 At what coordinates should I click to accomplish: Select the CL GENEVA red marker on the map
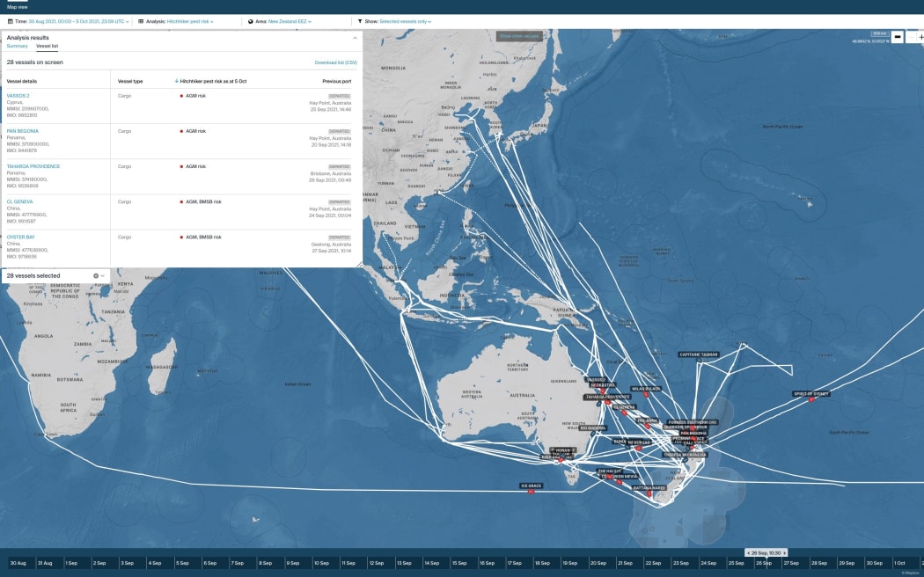pos(625,413)
